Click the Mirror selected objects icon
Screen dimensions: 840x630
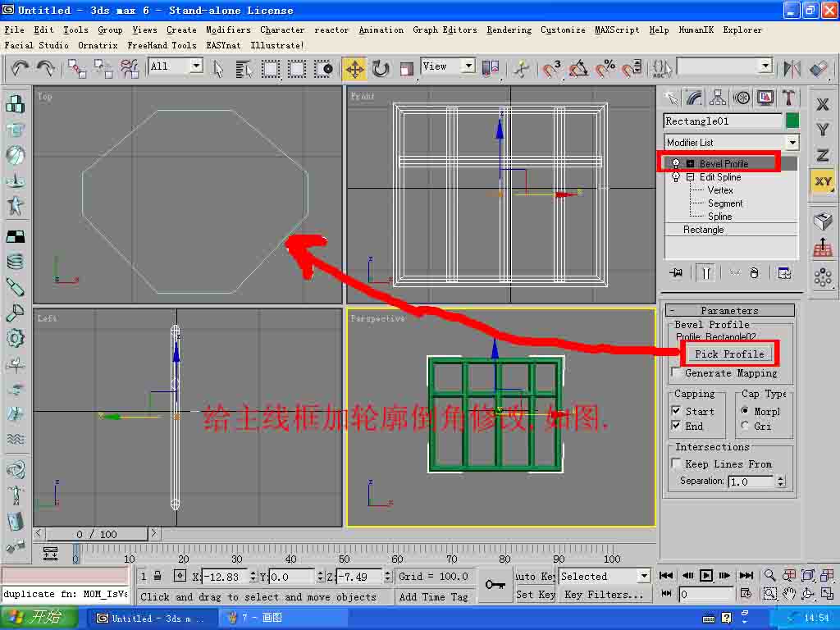point(792,69)
